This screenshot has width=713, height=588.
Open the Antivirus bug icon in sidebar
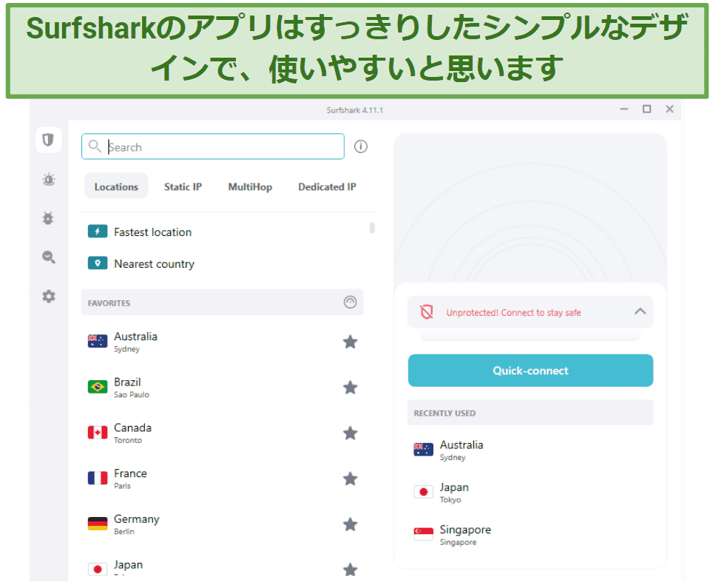coord(48,218)
